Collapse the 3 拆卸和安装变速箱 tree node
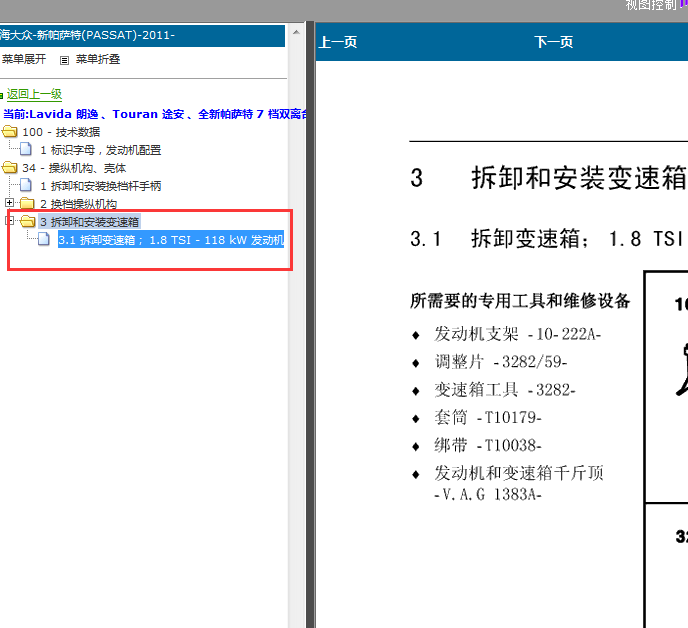 (x=9, y=220)
